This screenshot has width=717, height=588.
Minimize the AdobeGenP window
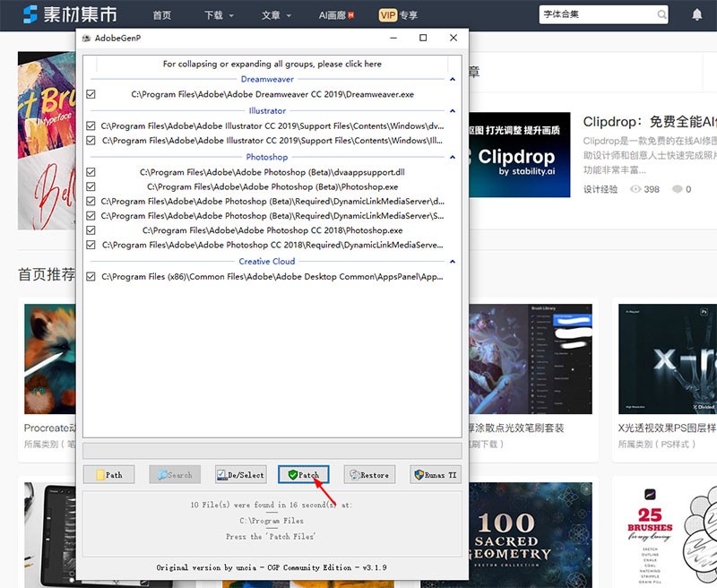coord(393,38)
